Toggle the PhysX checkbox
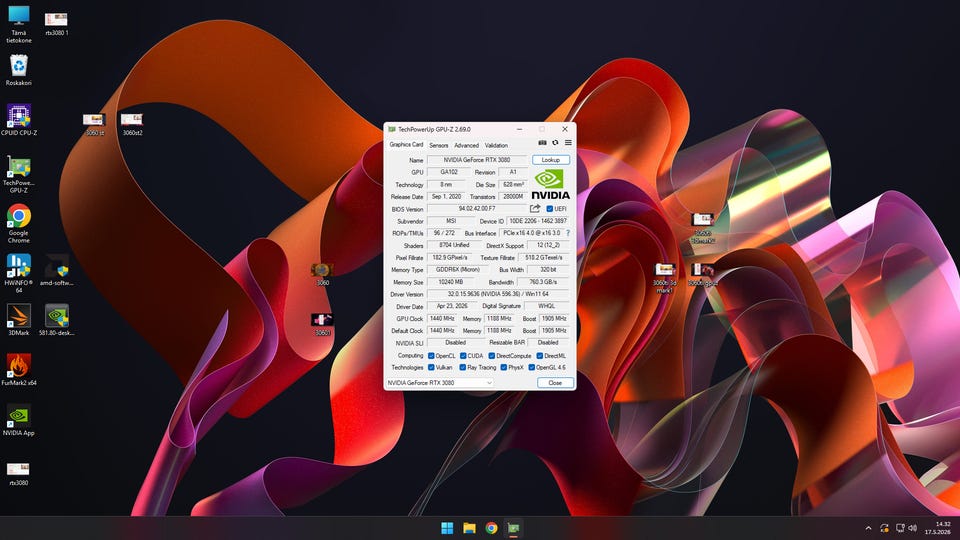The image size is (960, 540). point(503,367)
